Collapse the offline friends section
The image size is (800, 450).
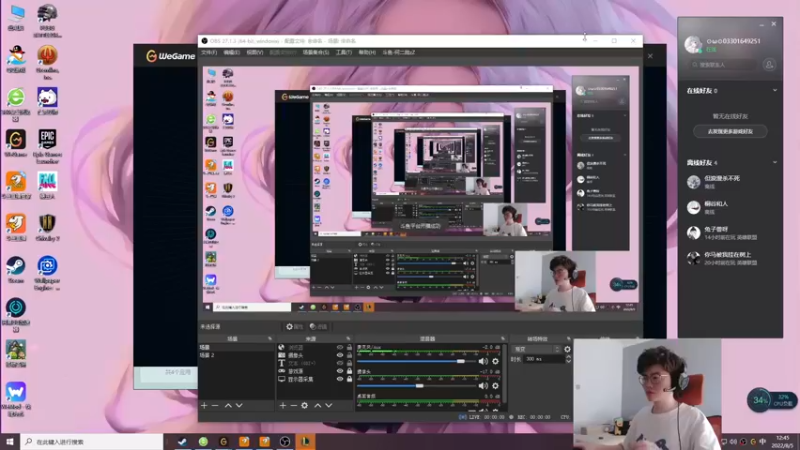[775, 162]
